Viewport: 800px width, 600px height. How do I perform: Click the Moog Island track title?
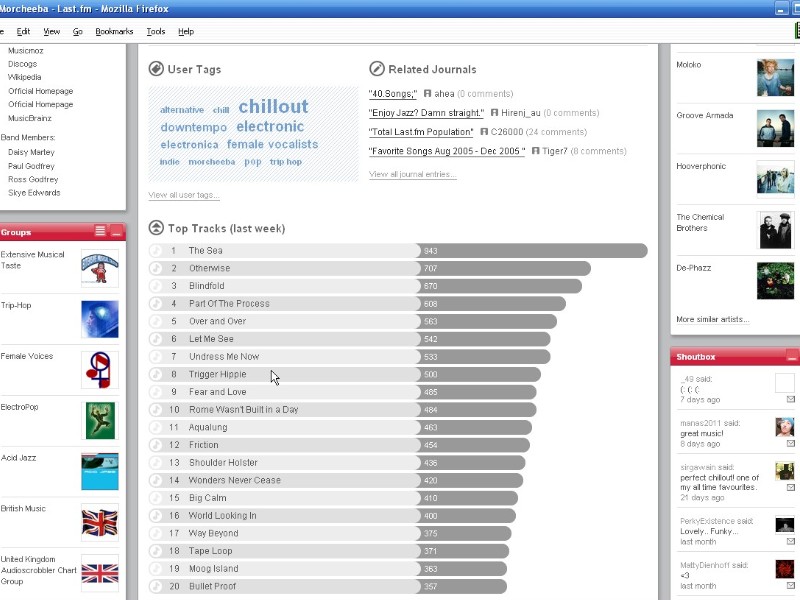coord(213,569)
